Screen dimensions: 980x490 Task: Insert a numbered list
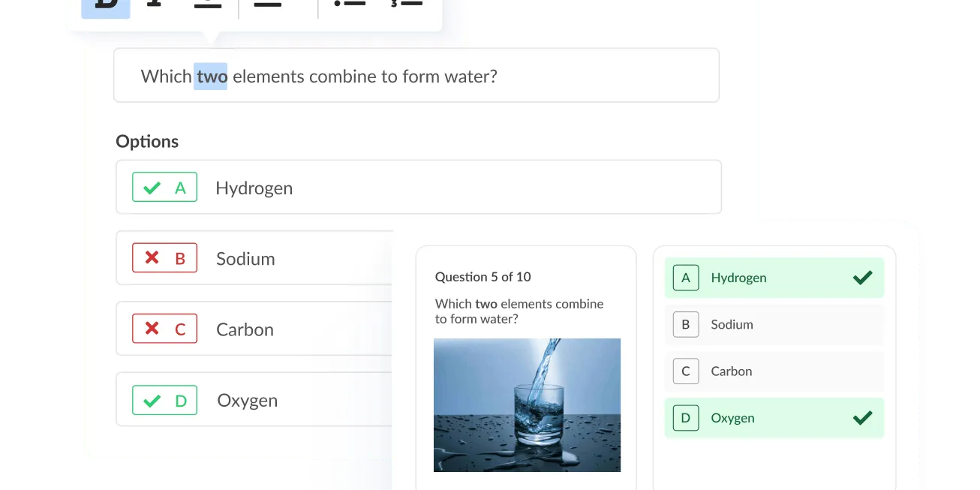pyautogui.click(x=406, y=4)
